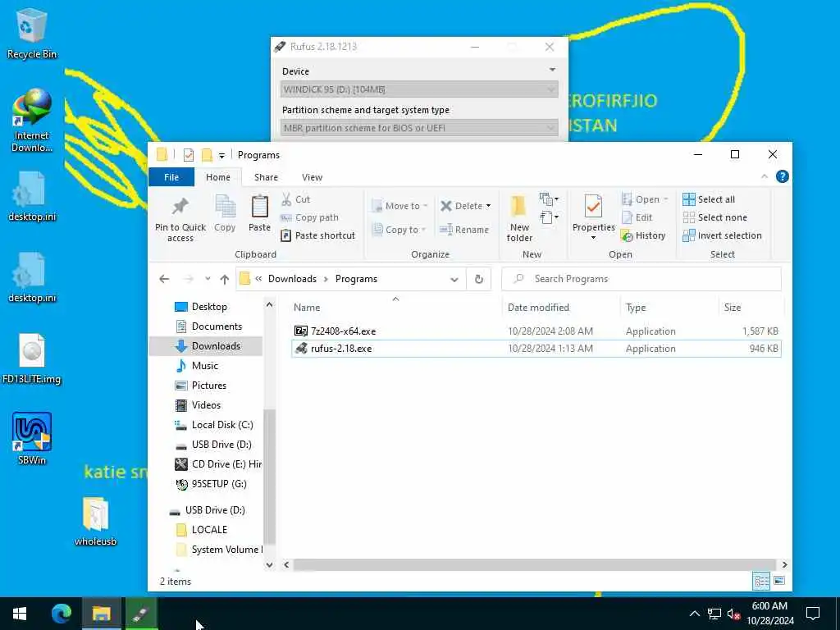
Task: Click the Copy ribbon icon
Action: tap(225, 213)
